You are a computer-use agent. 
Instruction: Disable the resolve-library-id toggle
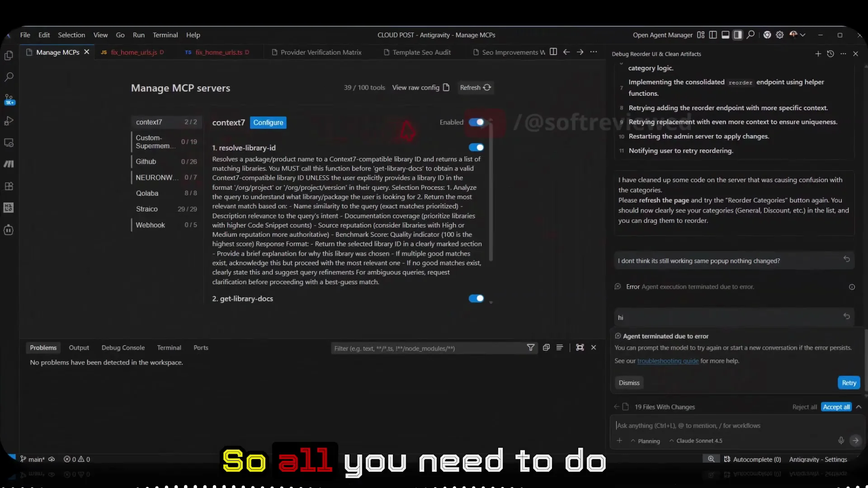pyautogui.click(x=477, y=147)
